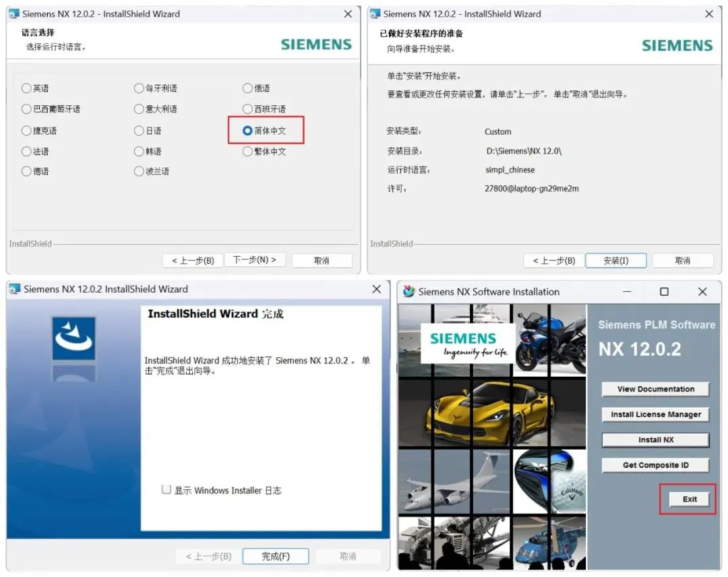Click 上一步(B) in ready-to-install window

554,260
